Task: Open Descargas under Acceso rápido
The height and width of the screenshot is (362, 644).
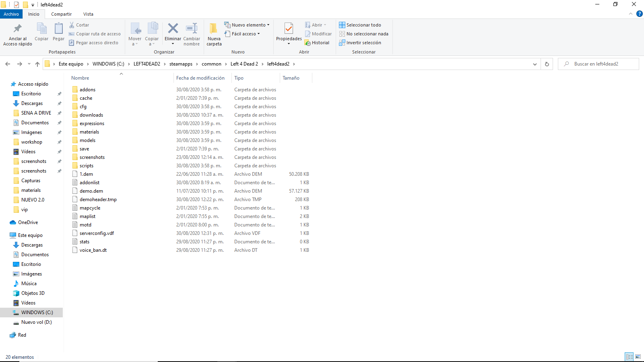Action: click(32, 103)
